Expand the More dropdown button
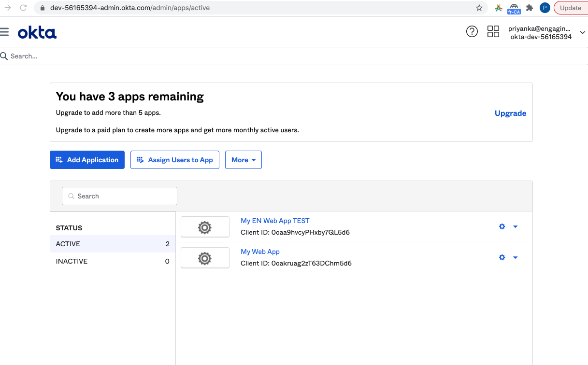Image resolution: width=588 pixels, height=365 pixels. pos(244,160)
